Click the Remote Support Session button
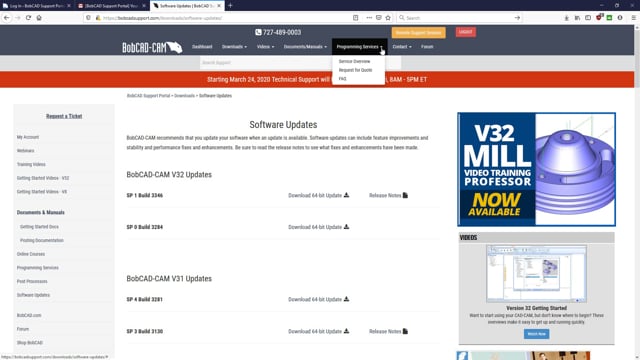Screen dimensions: 640x360 coord(418,33)
